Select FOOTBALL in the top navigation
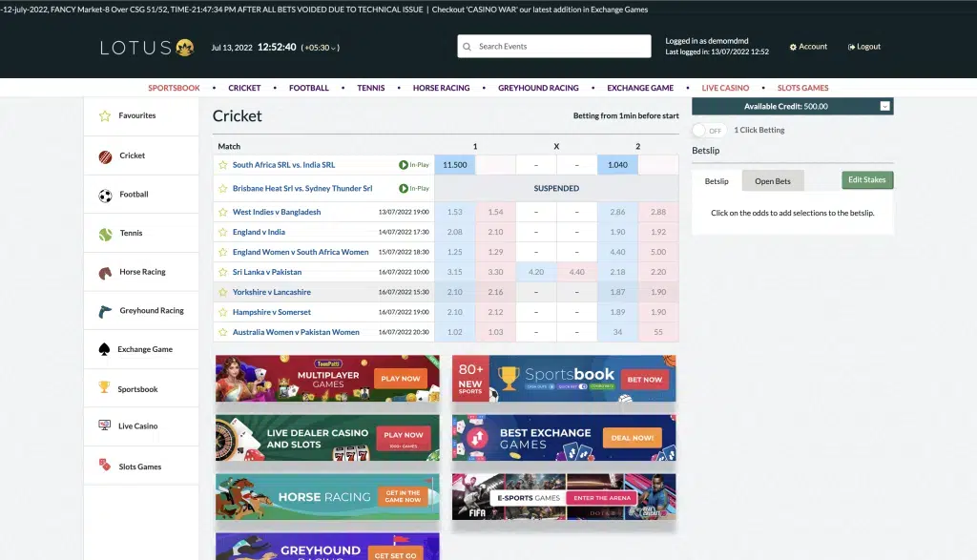 coord(308,87)
